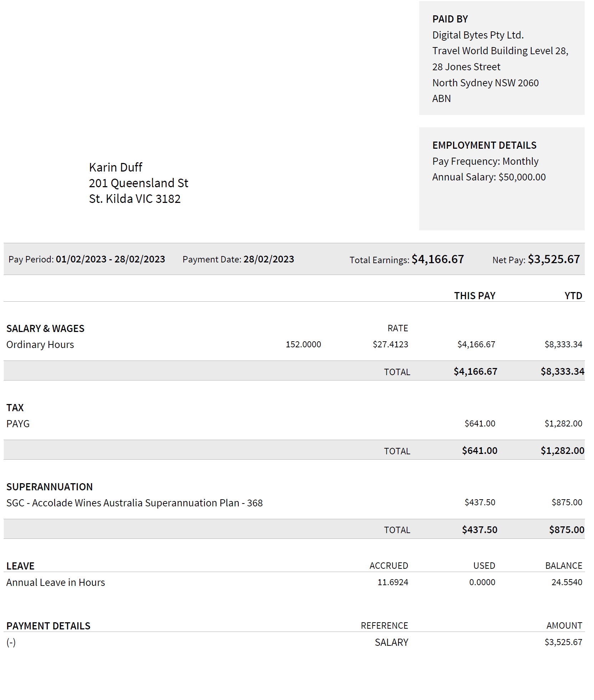Select the Pay Frequency: Monthly line
The height and width of the screenshot is (700, 594).
point(485,162)
